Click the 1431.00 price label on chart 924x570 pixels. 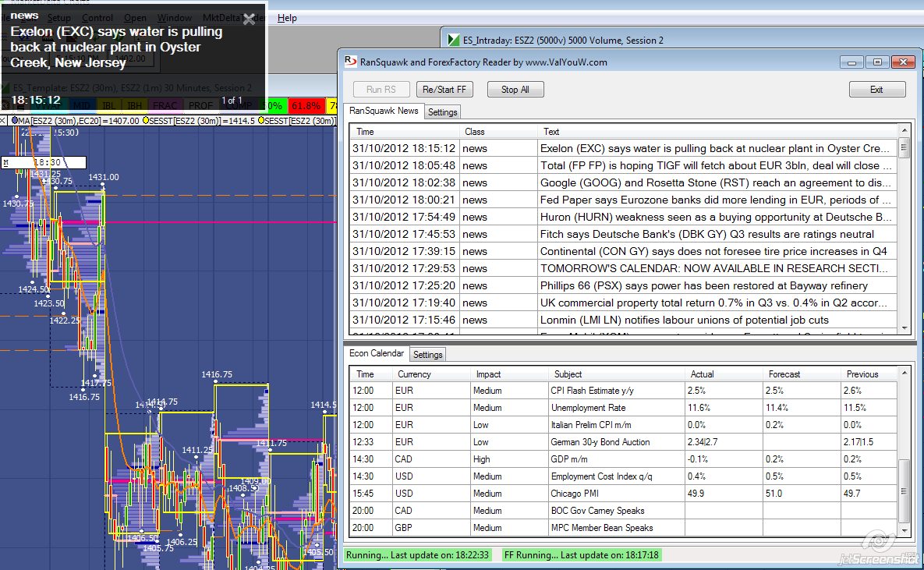pyautogui.click(x=104, y=177)
